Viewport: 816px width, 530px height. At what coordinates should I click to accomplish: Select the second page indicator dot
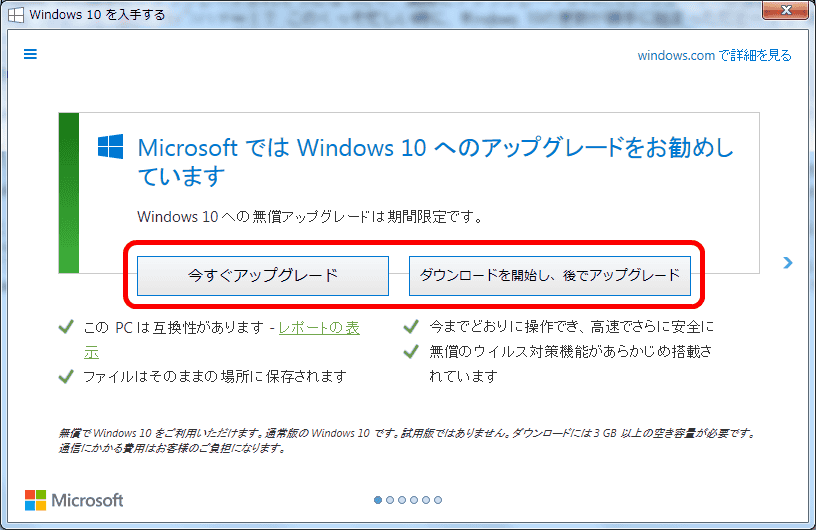[x=390, y=500]
